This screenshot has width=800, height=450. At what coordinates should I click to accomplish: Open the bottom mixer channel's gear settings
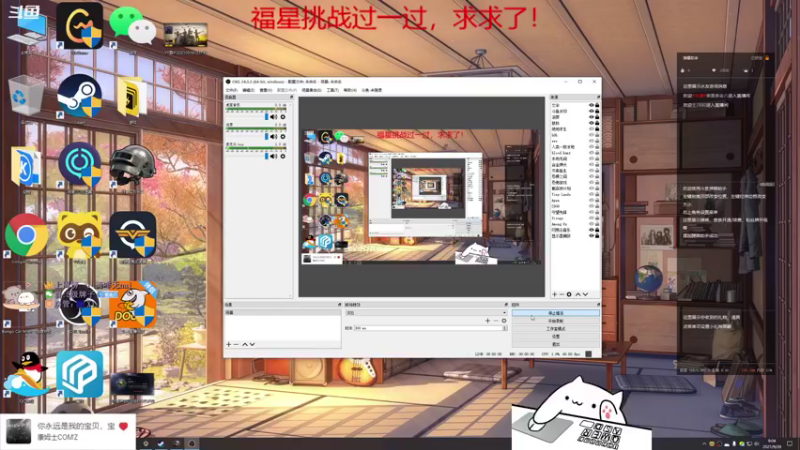pos(283,156)
